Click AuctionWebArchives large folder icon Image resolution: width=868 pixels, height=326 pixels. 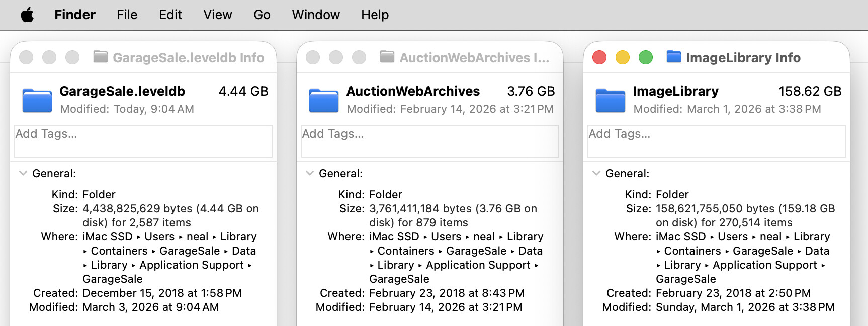pos(324,100)
